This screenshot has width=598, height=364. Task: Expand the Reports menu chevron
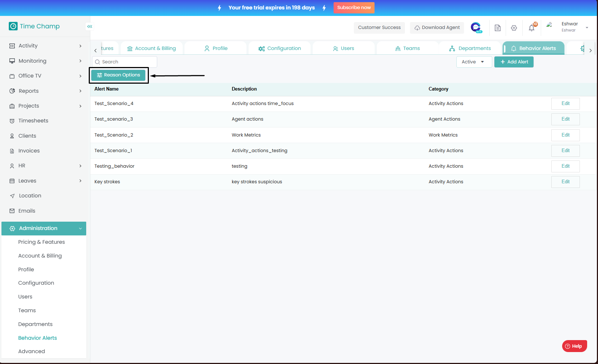(80, 91)
